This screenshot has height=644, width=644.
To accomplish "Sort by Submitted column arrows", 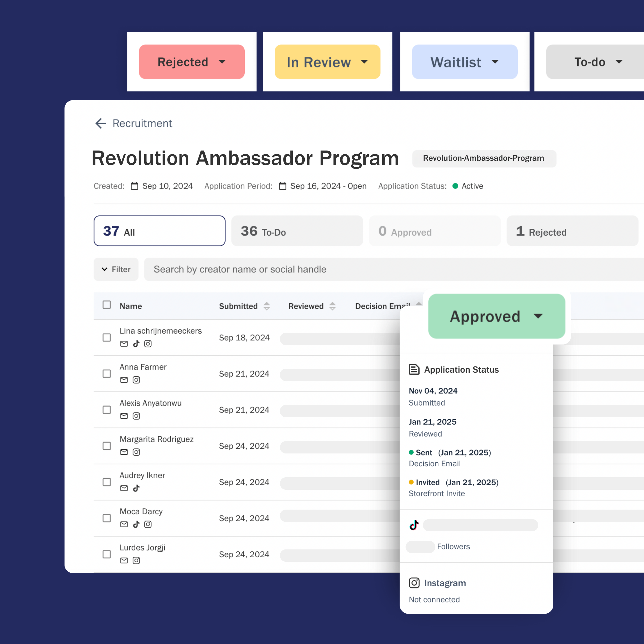I will [x=267, y=306].
